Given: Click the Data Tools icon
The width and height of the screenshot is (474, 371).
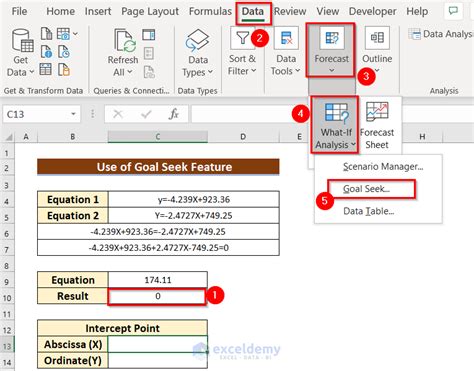Looking at the screenshot, I should (x=286, y=38).
